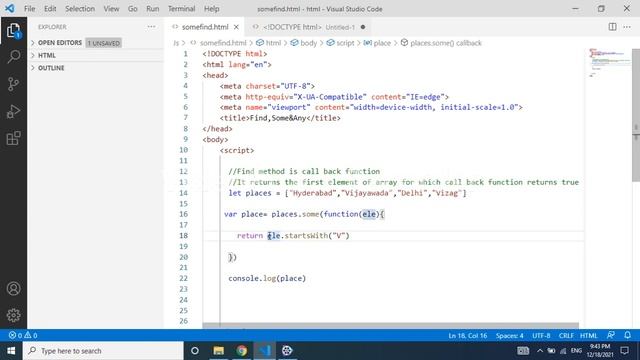Open the Accounts menu icon
Viewport: 640px width, 360px height.
(x=13, y=289)
